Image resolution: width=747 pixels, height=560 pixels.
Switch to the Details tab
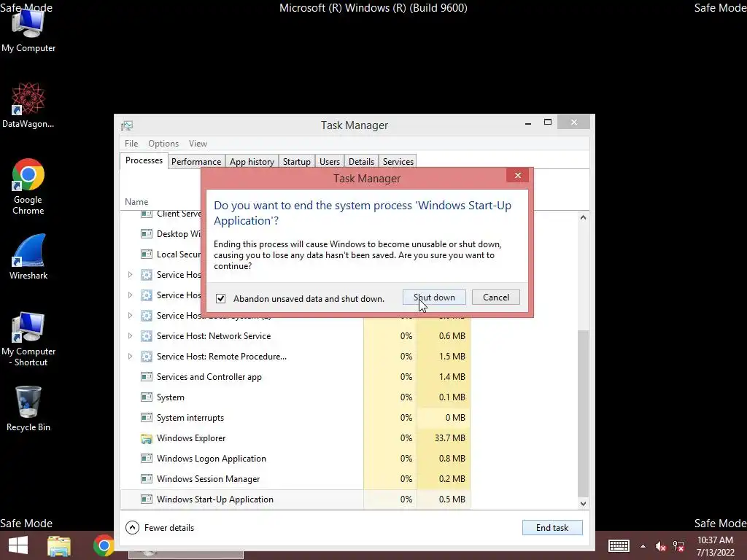[362, 162]
